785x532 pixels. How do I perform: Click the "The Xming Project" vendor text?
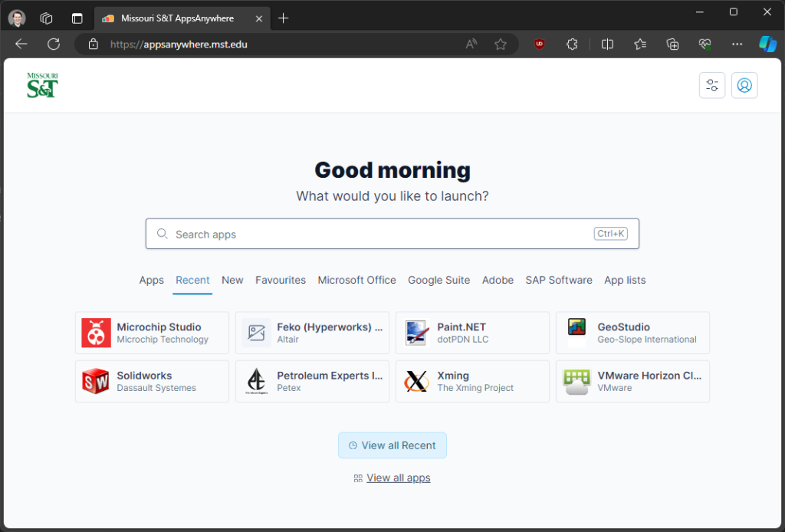pos(475,388)
